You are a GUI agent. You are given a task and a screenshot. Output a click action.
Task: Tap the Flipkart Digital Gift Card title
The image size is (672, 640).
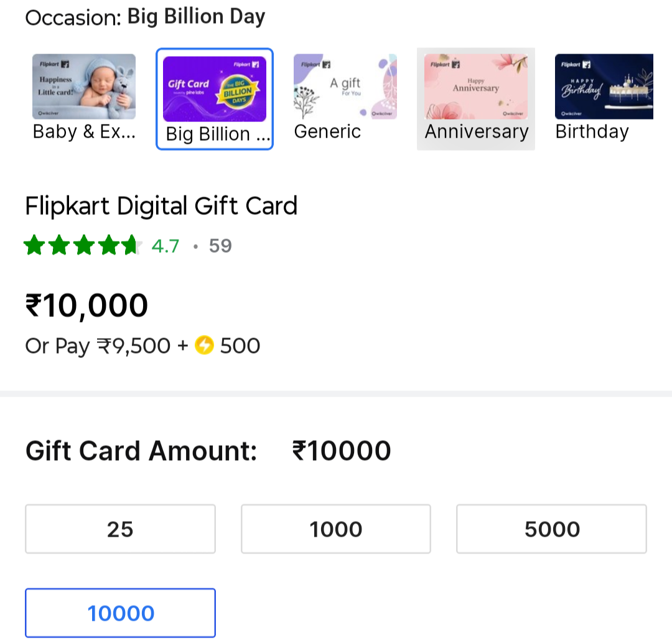pyautogui.click(x=161, y=206)
